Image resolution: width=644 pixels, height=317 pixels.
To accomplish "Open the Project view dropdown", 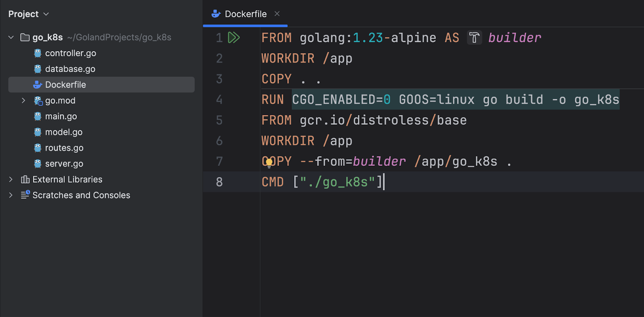I will click(29, 14).
